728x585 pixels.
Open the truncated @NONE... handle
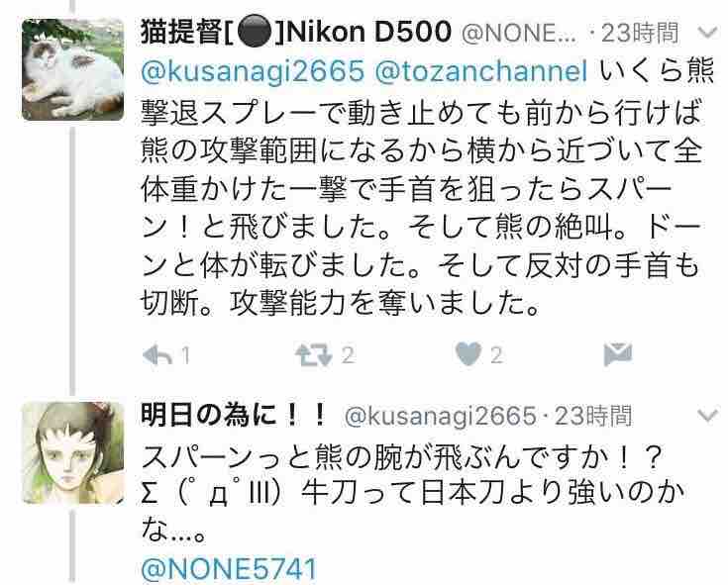click(519, 34)
